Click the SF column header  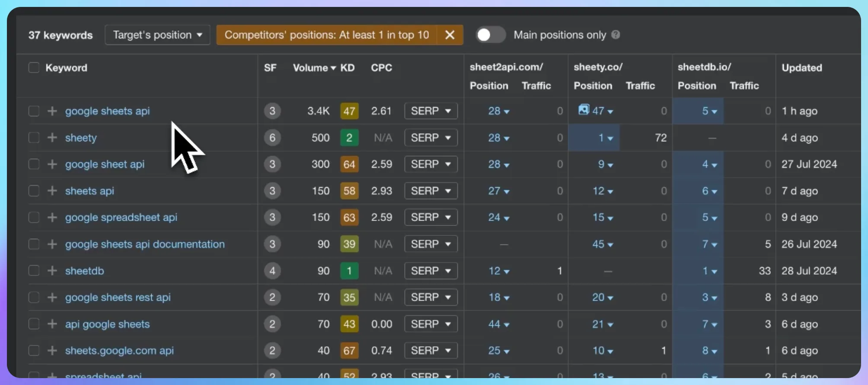[x=270, y=68]
